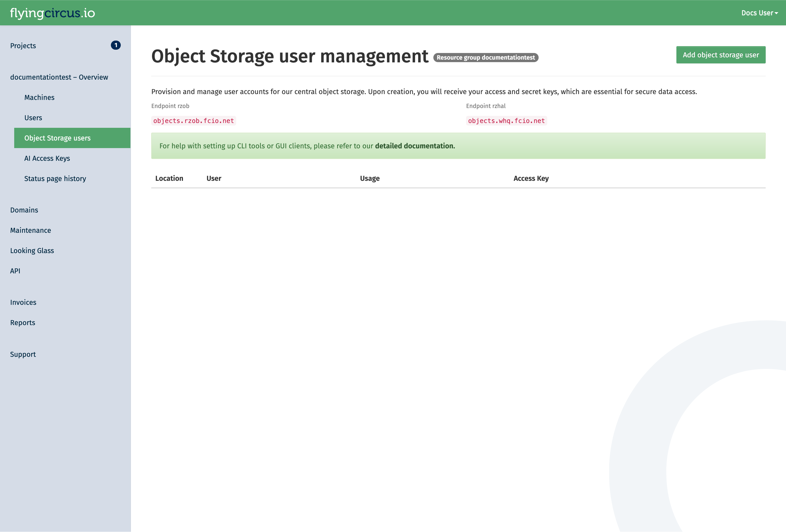Click the Resource group documentationtest badge
The image size is (786, 532).
point(486,58)
